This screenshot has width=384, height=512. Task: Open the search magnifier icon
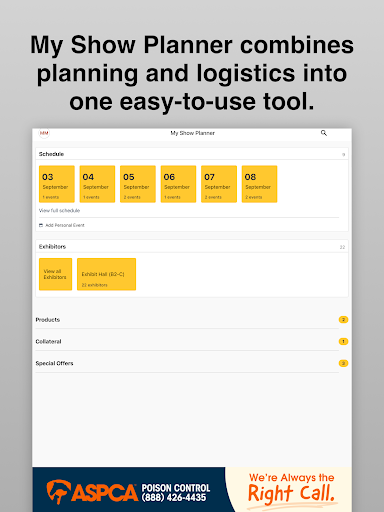point(324,133)
